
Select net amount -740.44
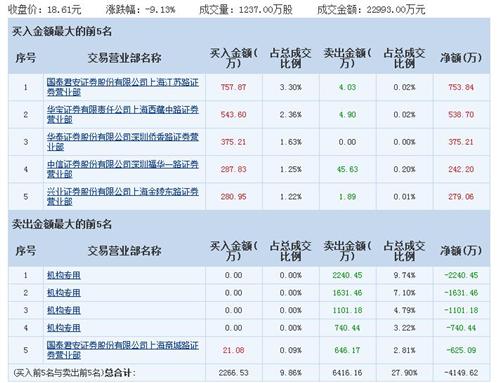pos(461,328)
